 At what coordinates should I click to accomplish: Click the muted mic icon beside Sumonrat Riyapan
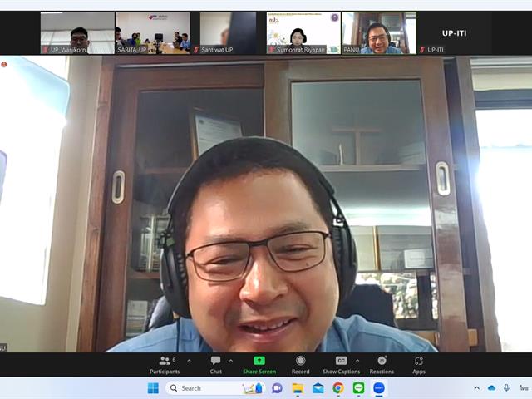coord(271,50)
